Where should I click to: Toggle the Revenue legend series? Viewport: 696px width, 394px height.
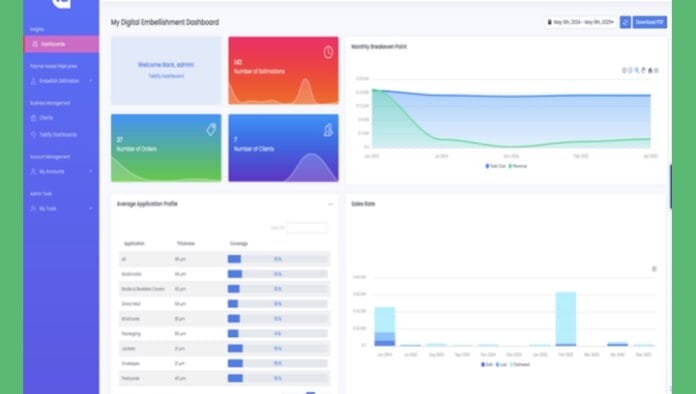tap(518, 166)
